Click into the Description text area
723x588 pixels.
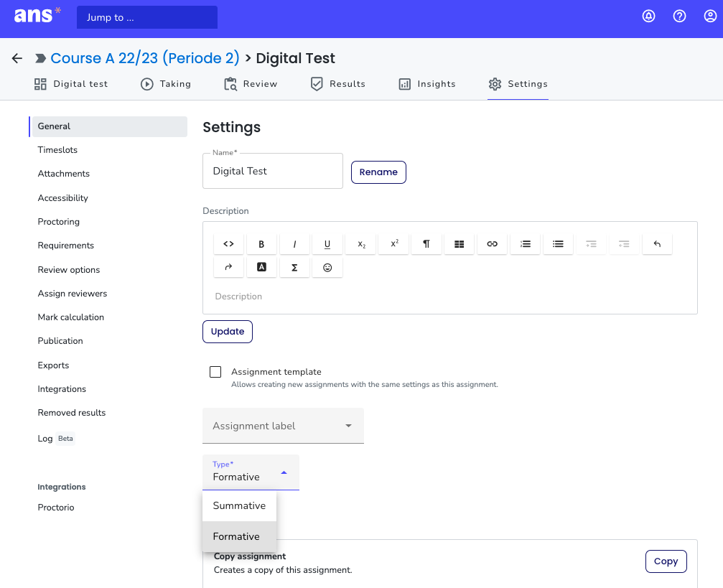pyautogui.click(x=449, y=297)
